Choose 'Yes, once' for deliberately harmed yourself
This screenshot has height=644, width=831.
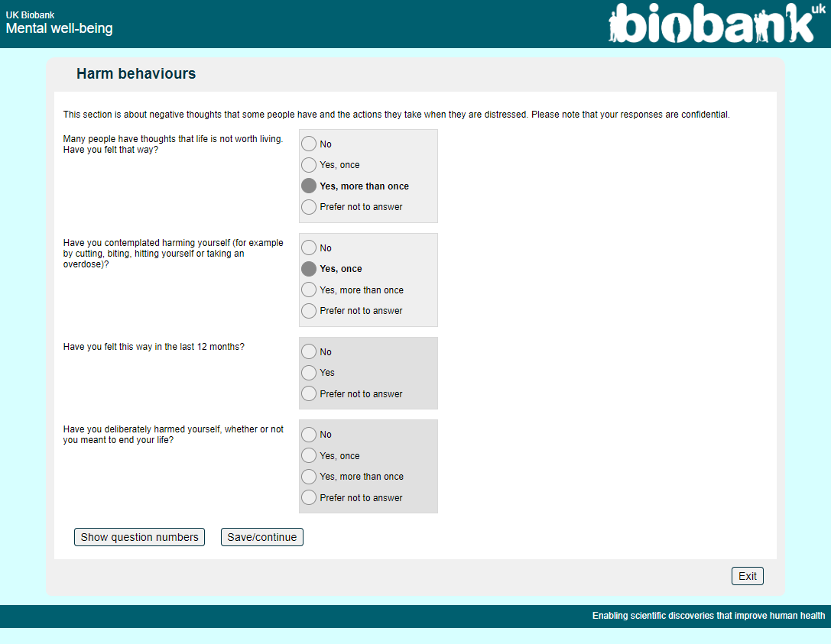click(309, 456)
